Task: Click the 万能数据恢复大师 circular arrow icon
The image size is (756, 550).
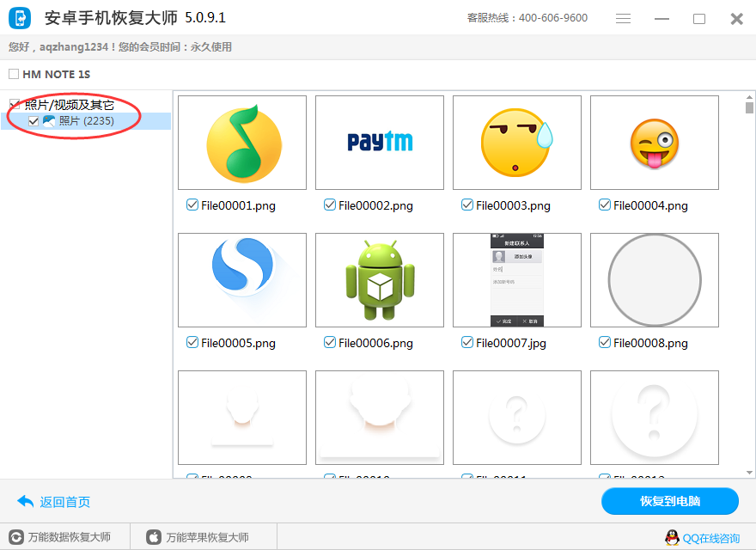Action: click(x=16, y=537)
